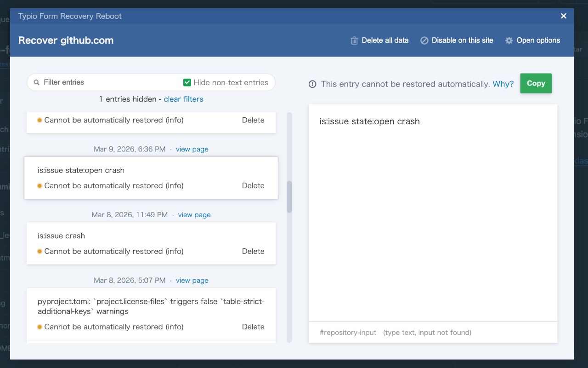Screen dimensions: 588x368
Task: Click the warning info icon beside the restore message
Action: coord(312,84)
